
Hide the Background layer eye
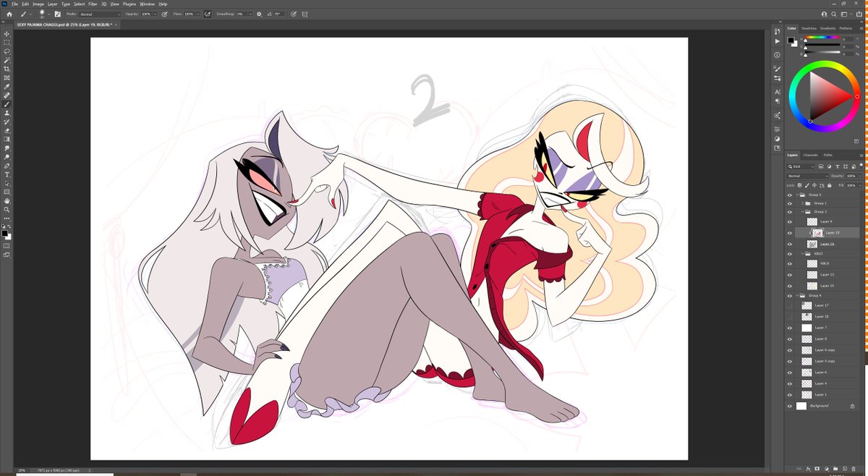[790, 406]
